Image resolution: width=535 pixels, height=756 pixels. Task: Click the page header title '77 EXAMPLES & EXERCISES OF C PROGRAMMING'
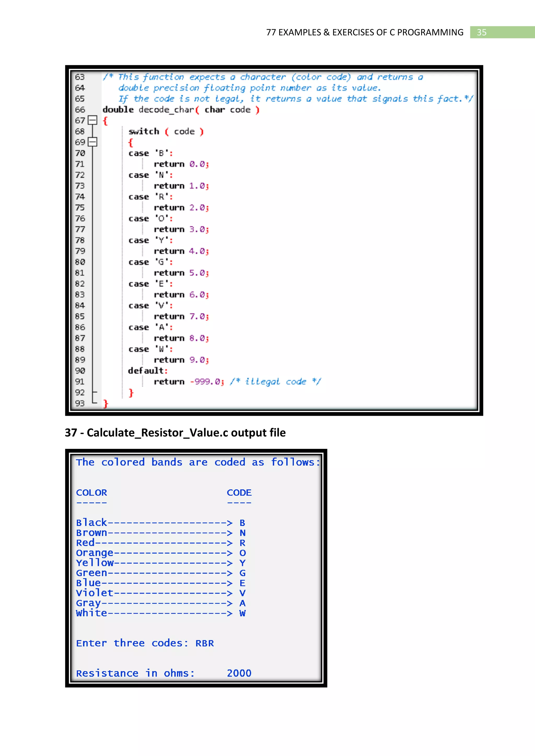coord(365,32)
